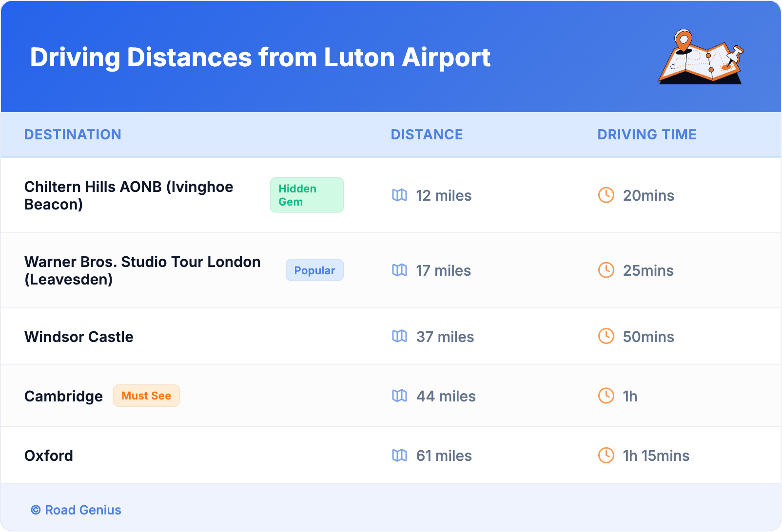The height and width of the screenshot is (532, 782).
Task: Click the clock icon beside 20mins
Action: [x=606, y=195]
